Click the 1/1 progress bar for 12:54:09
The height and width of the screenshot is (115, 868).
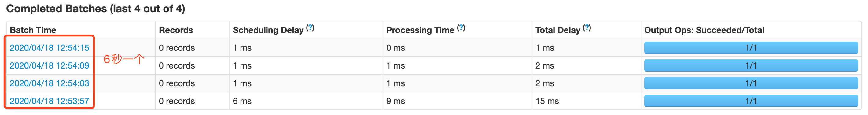pos(751,65)
